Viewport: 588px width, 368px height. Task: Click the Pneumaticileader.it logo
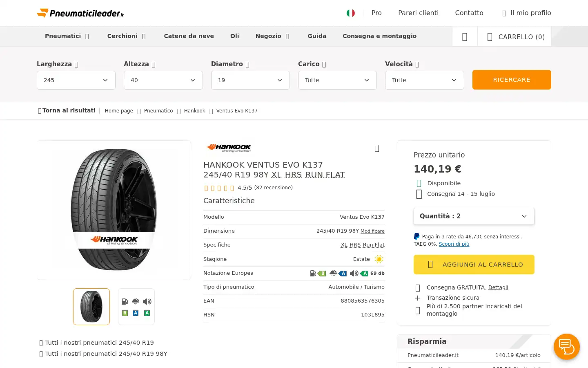80,13
